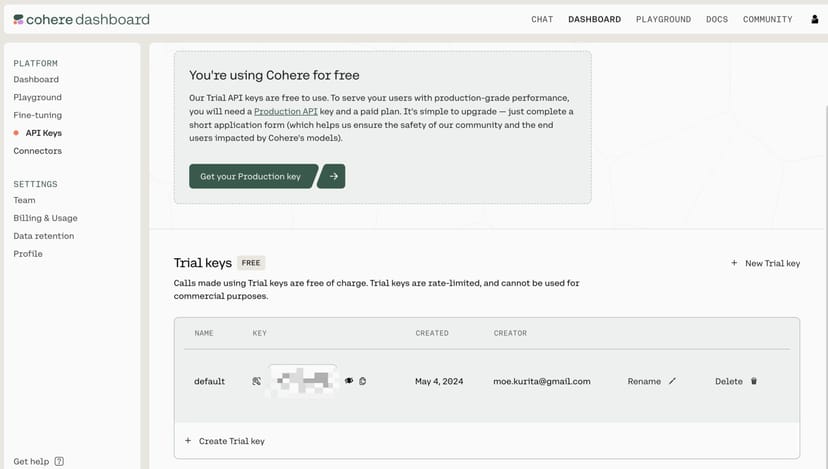Open Connectors from the Platform sidebar
Screen dimensions: 828x469
click(37, 151)
